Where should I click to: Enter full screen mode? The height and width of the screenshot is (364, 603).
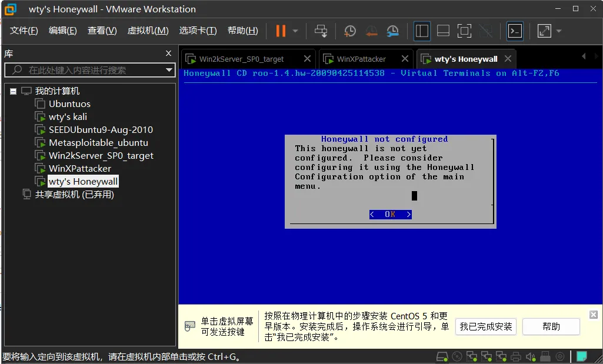[x=464, y=31]
